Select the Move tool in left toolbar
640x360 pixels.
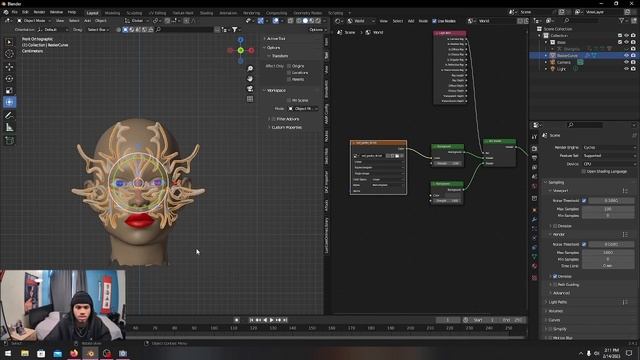pyautogui.click(x=9, y=67)
